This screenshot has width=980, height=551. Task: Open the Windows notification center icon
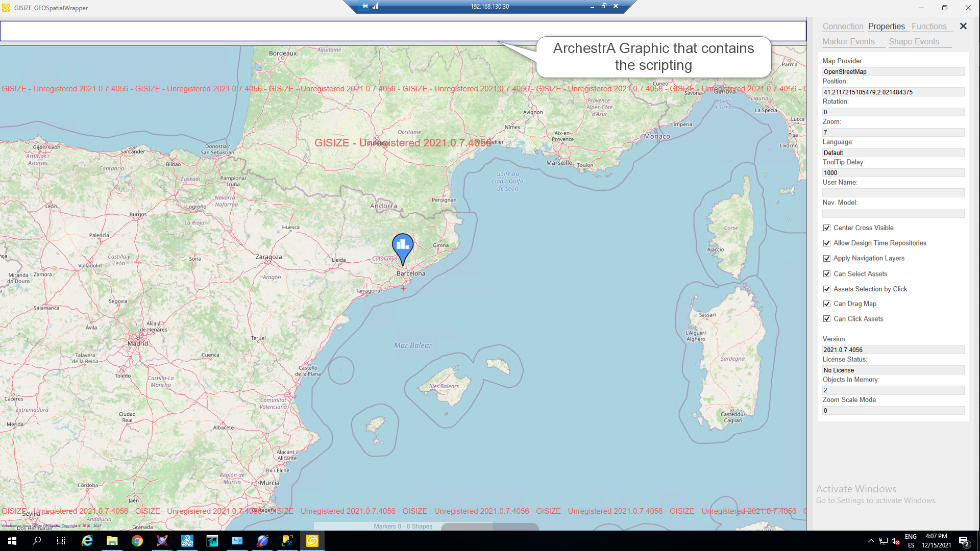(x=964, y=541)
